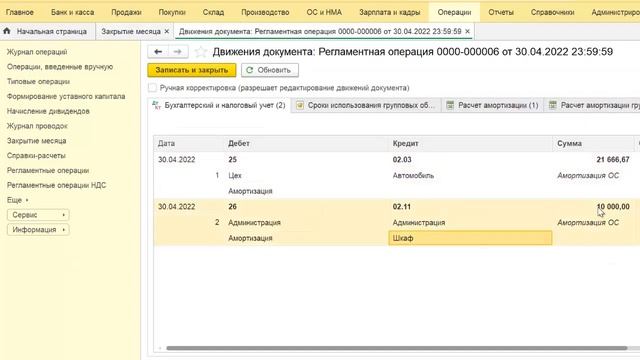This screenshot has width=640, height=360.
Task: Select Сроки использования групповых об... tab
Action: pos(365,105)
